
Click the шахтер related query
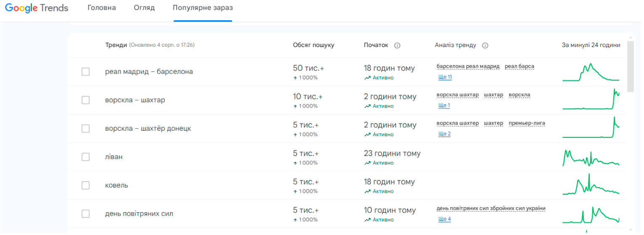tap(493, 123)
